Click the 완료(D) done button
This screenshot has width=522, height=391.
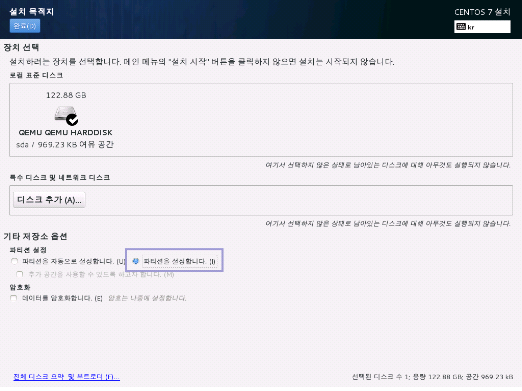pos(25,26)
